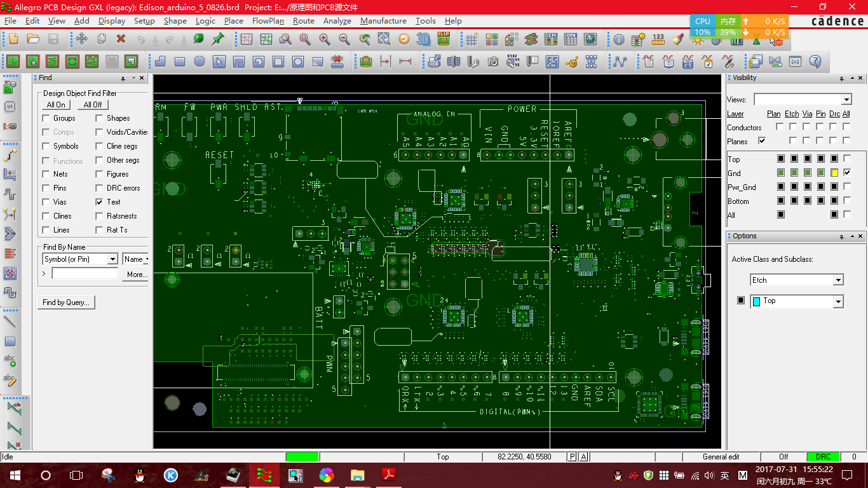The height and width of the screenshot is (488, 868).
Task: Click the wrench tool icon
Action: tap(473, 62)
